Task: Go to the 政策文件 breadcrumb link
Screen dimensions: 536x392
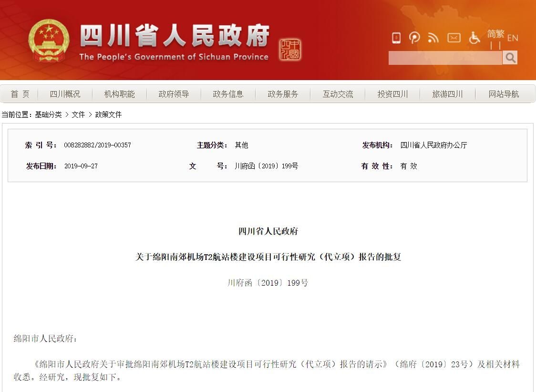Action: [108, 114]
